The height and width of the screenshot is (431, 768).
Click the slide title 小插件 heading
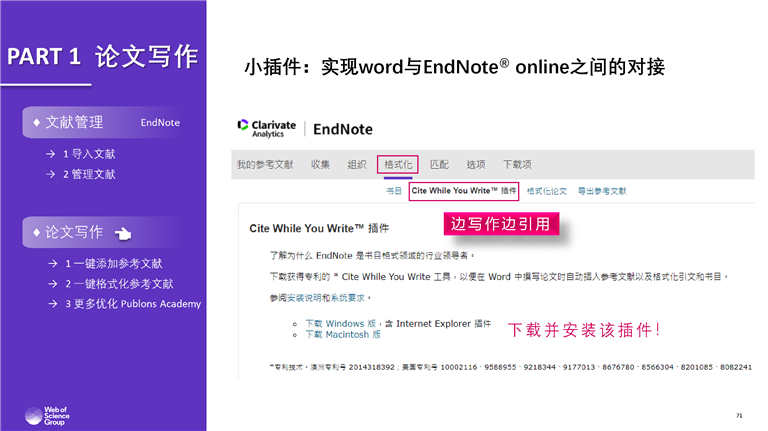(455, 67)
